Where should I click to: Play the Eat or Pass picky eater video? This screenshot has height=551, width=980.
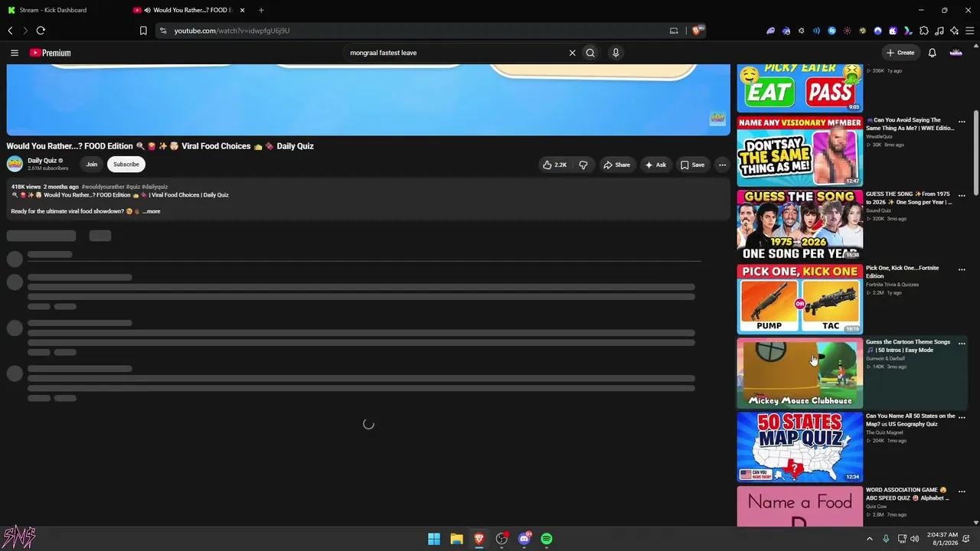pos(800,87)
